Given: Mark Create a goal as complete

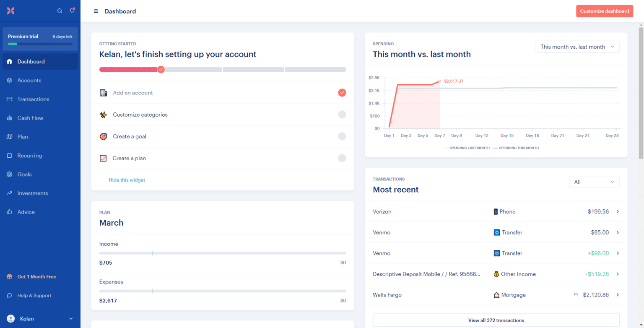Looking at the screenshot, I should click(342, 136).
